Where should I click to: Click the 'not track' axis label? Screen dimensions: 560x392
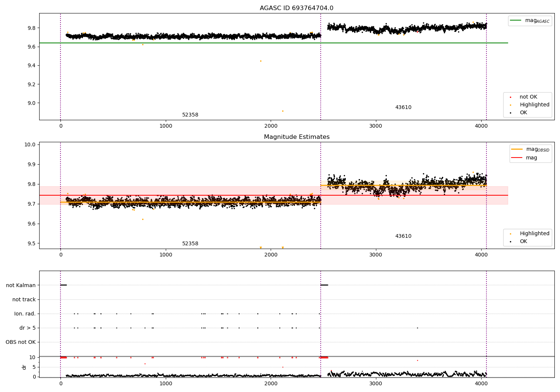pos(24,299)
